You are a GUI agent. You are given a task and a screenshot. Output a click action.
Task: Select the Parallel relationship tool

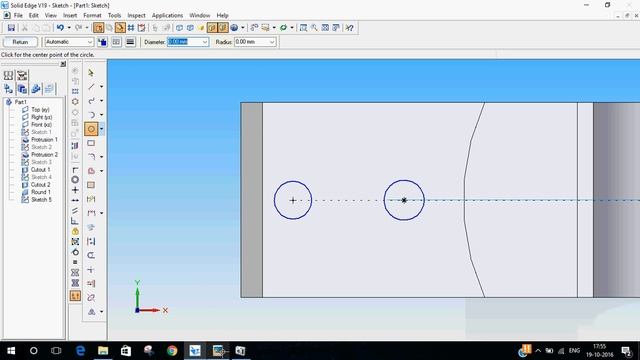[x=75, y=211]
